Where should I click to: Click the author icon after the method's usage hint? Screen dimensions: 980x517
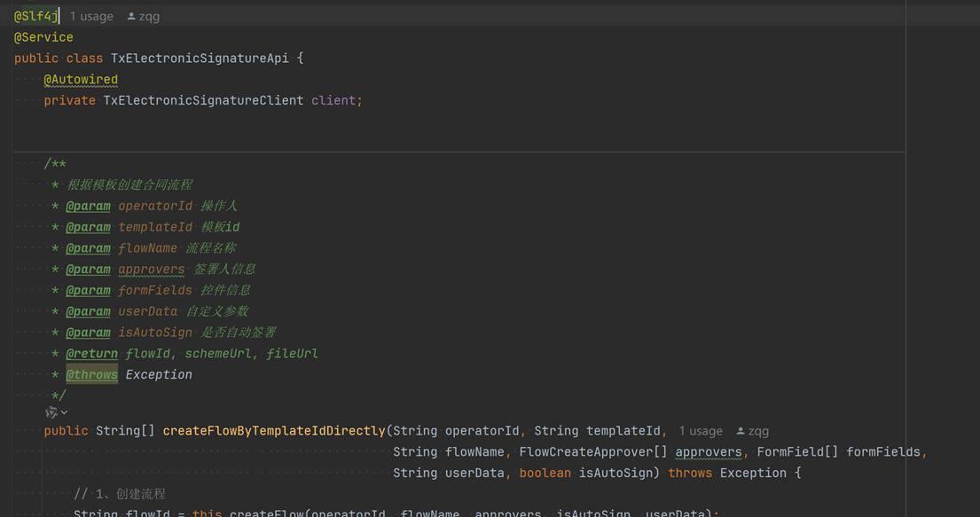[741, 431]
